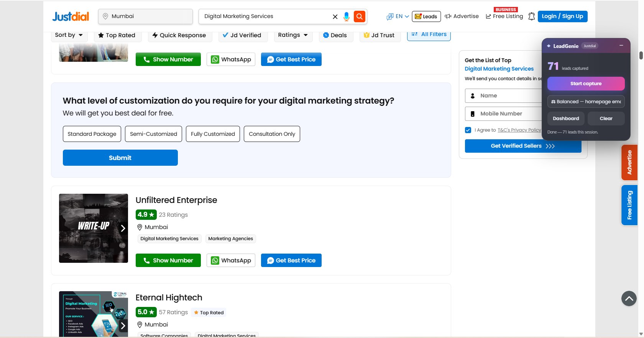Enable the Top Rated filter
Image resolution: width=644 pixels, height=338 pixels.
(x=117, y=35)
